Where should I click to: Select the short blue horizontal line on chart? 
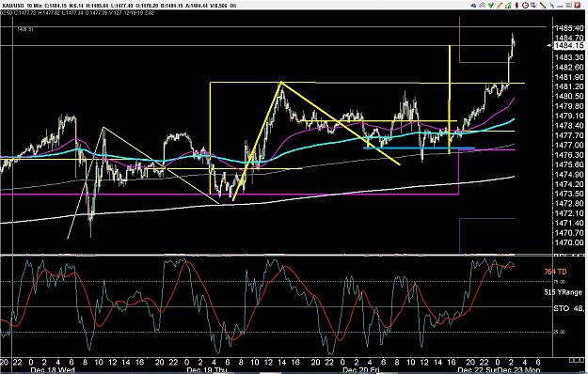click(419, 148)
